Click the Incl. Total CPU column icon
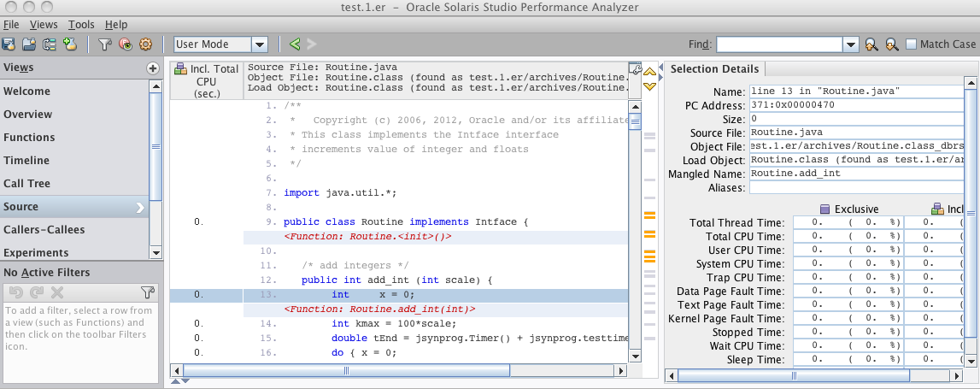Screen dimensions: 980x389 (x=180, y=68)
